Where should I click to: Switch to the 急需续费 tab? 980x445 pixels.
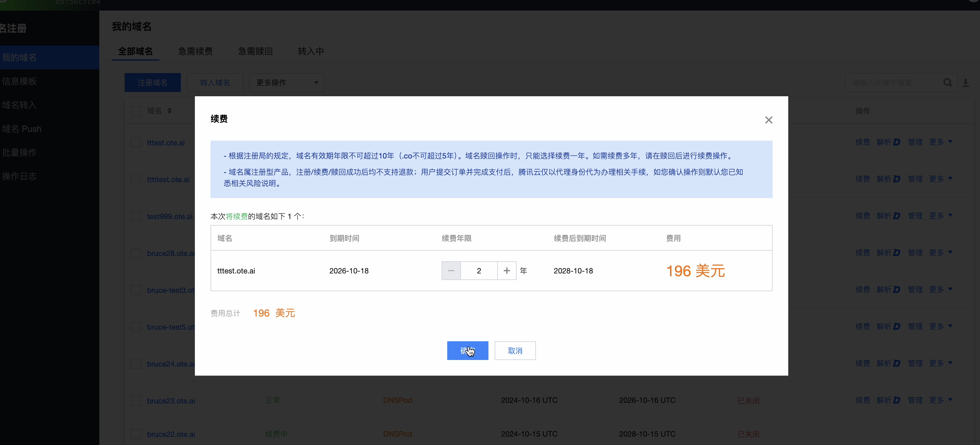[x=195, y=51]
